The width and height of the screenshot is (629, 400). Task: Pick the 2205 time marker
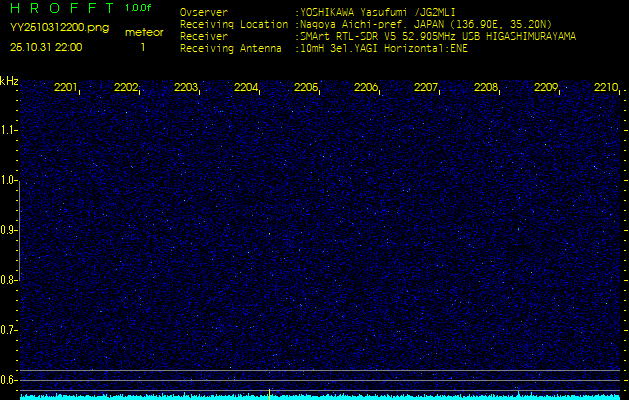coord(306,88)
